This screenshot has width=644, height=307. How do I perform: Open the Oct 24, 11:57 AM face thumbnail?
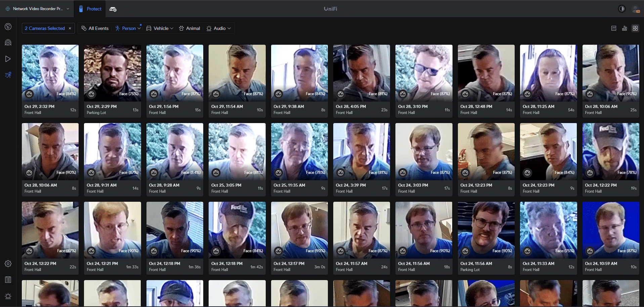coord(361,230)
